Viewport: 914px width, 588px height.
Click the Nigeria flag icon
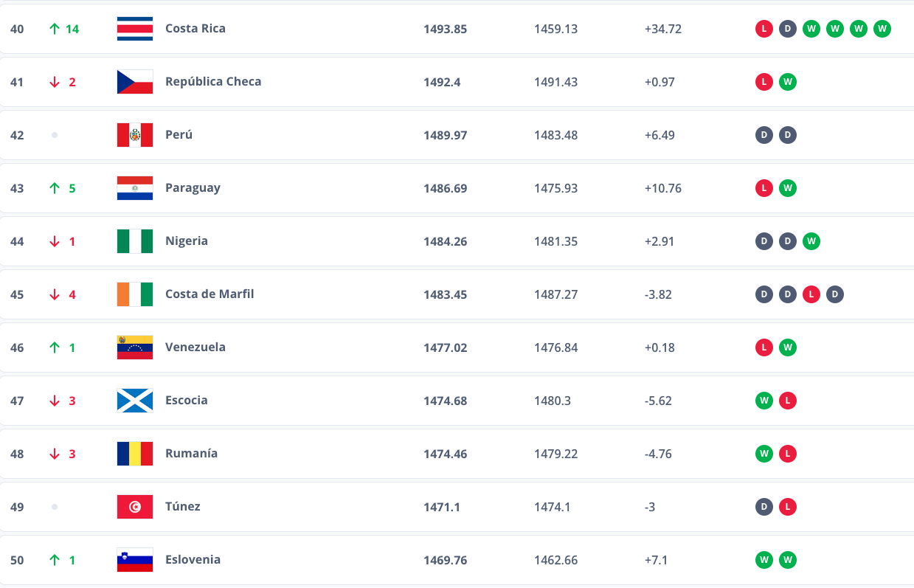click(x=135, y=241)
